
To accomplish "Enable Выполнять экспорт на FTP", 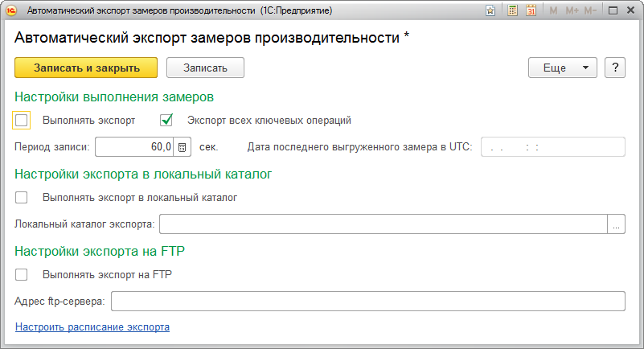I will click(x=22, y=274).
